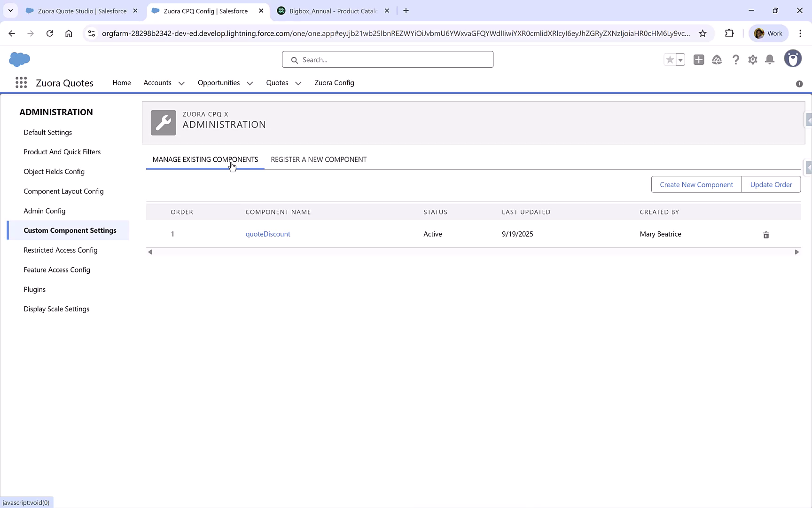The width and height of the screenshot is (812, 508).
Task: Click inside the Search field
Action: [x=387, y=59]
